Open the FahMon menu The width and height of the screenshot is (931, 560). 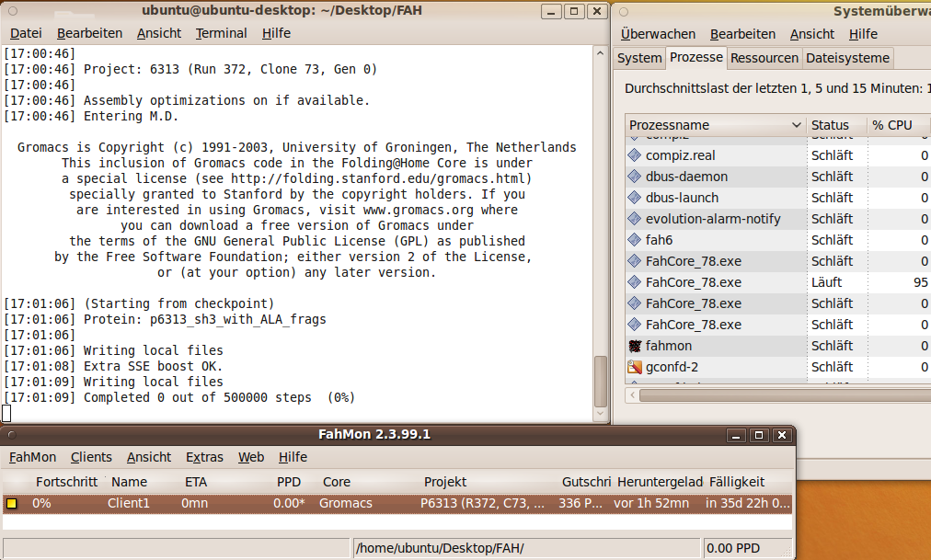[x=32, y=457]
